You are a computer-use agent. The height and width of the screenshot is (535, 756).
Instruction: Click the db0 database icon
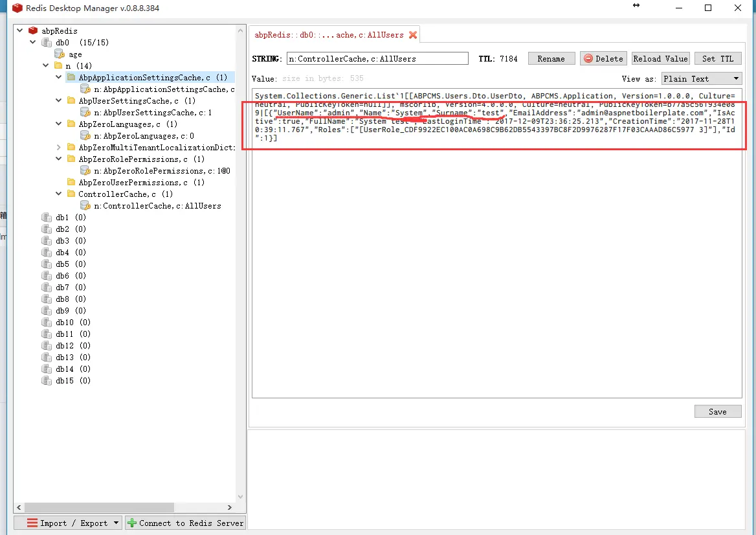tap(47, 43)
